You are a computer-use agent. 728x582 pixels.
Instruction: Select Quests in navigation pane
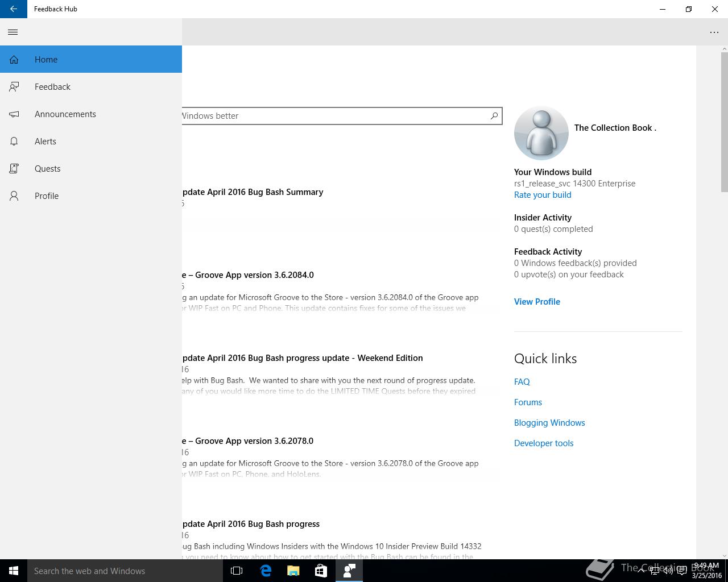point(91,168)
